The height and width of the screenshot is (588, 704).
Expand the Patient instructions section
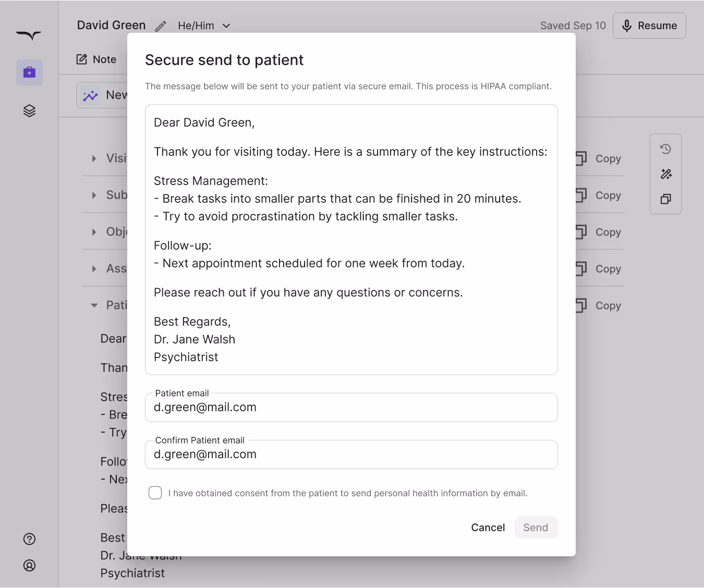pos(94,305)
